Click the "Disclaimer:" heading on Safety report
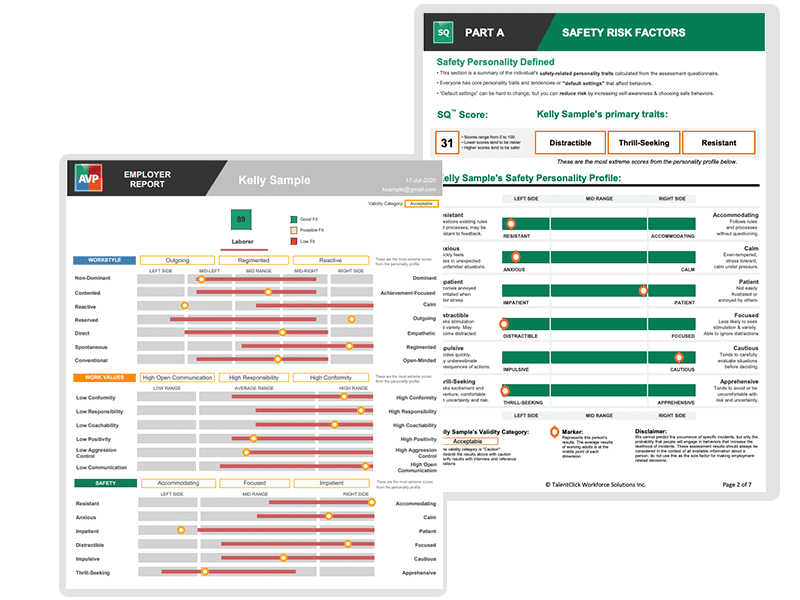This screenshot has width=800, height=600. 651,431
